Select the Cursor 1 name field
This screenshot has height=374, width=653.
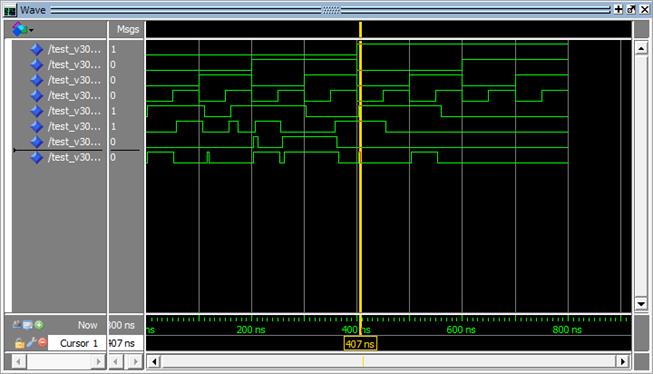click(77, 343)
